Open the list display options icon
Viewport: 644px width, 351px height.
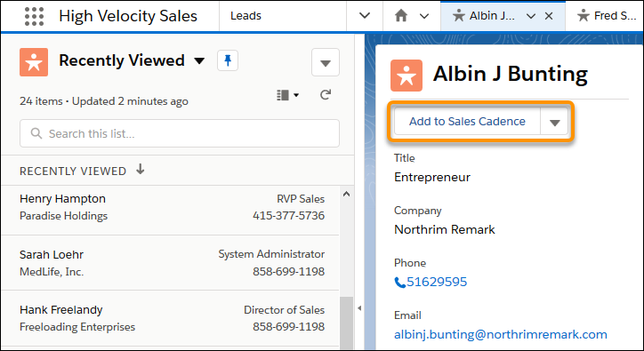coord(287,95)
